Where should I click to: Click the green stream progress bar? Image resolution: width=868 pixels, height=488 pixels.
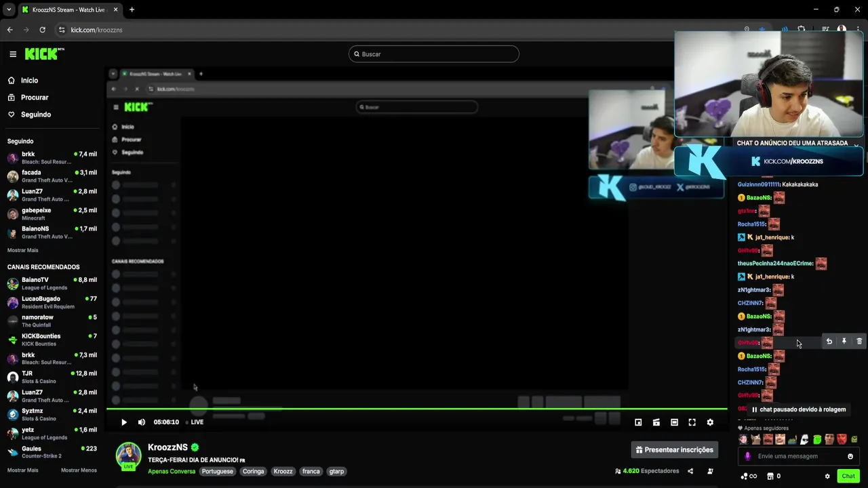pyautogui.click(x=417, y=409)
